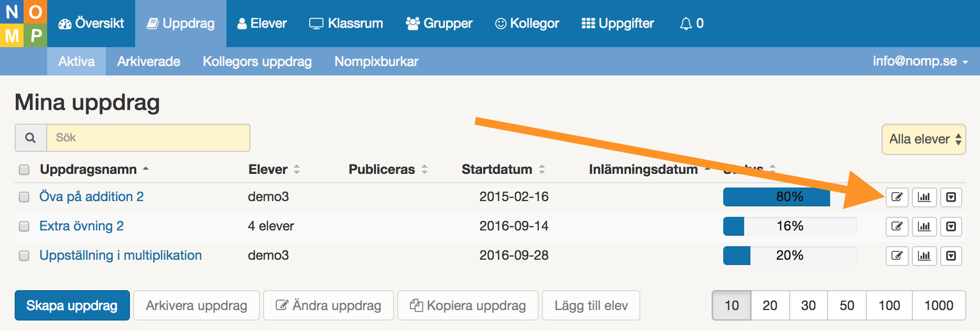Click the 16% progress bar
Viewport: 980px width, 331px height.
[790, 226]
